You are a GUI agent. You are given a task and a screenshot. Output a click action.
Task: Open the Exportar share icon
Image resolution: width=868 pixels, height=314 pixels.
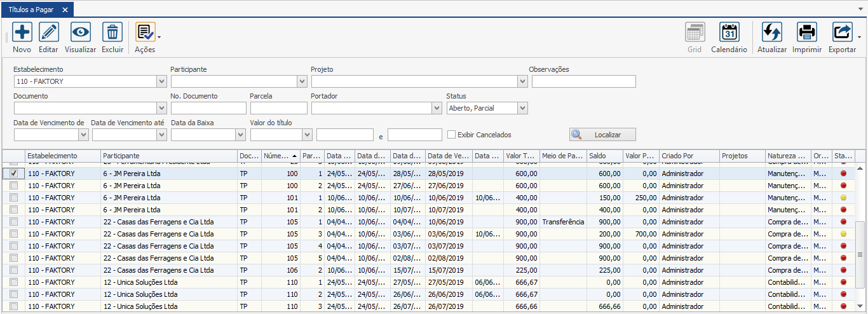coord(842,32)
